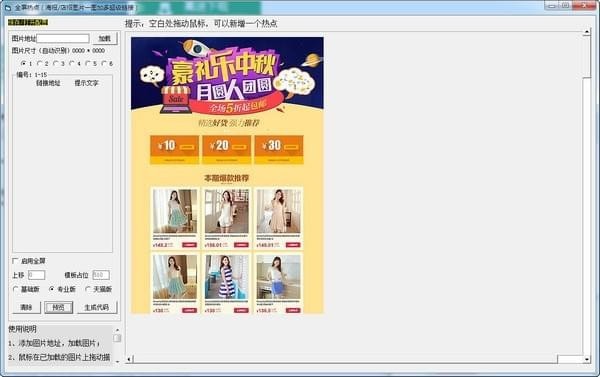Viewport: 600px width, 377px height.
Task: Select radio option 1
Action: 24,63
